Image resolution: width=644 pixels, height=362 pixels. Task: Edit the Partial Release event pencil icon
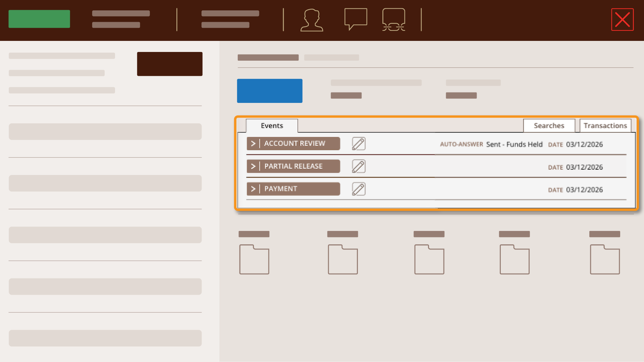click(359, 167)
